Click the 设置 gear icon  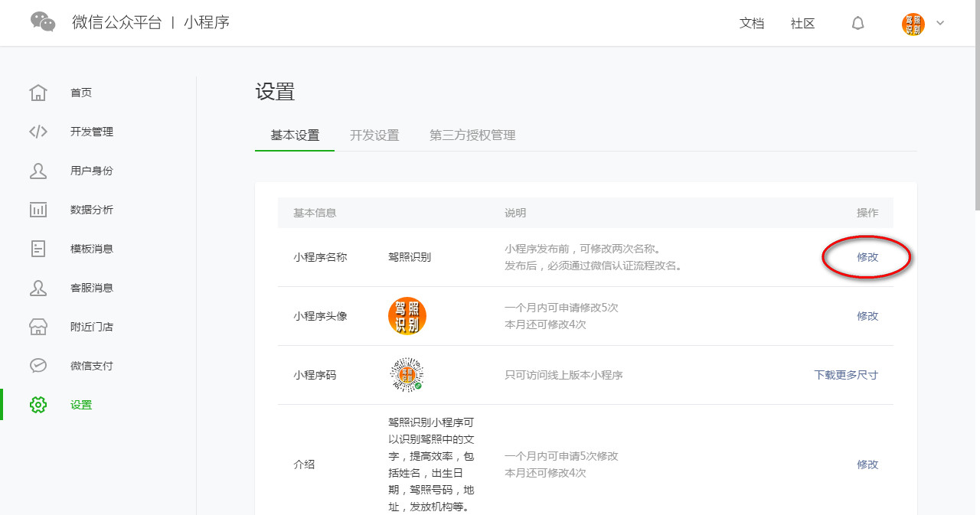pos(38,405)
